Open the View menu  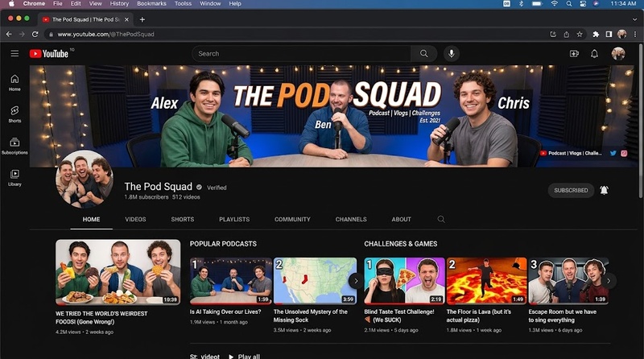pos(95,4)
